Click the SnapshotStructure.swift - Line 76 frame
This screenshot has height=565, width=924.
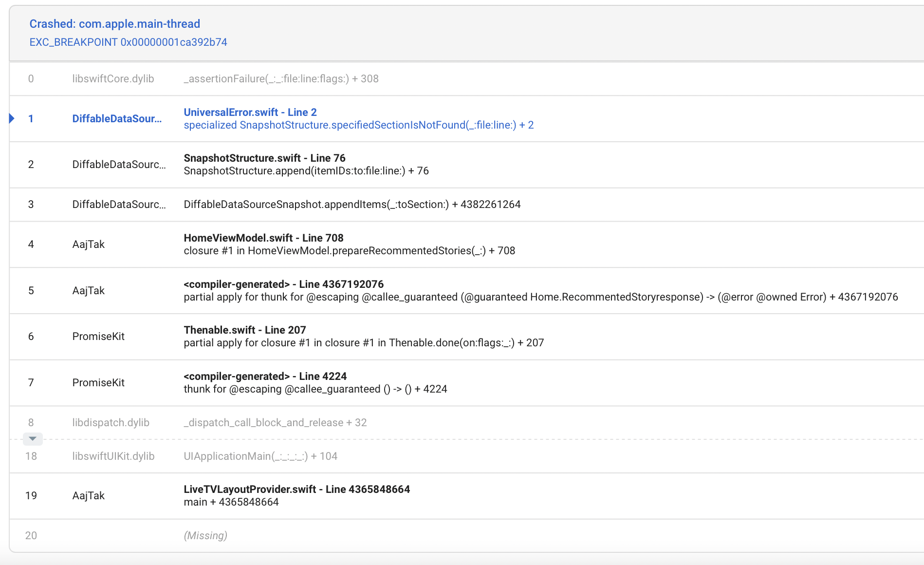(x=264, y=158)
